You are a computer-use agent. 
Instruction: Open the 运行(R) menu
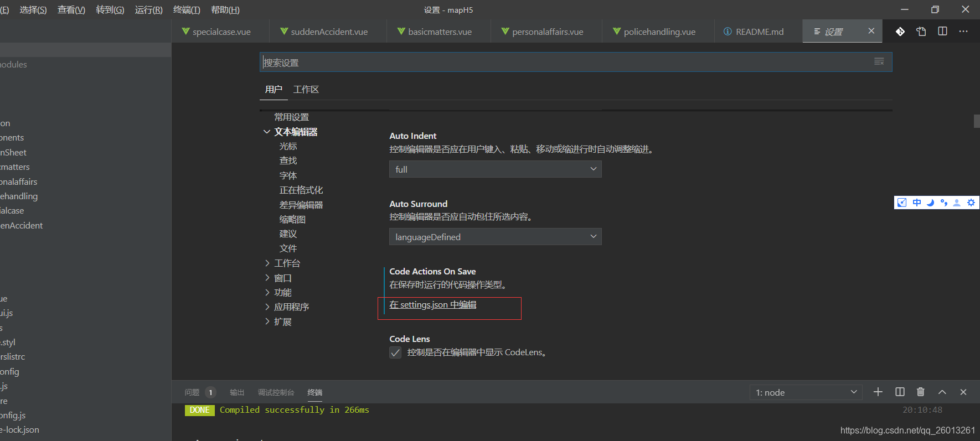pos(149,10)
